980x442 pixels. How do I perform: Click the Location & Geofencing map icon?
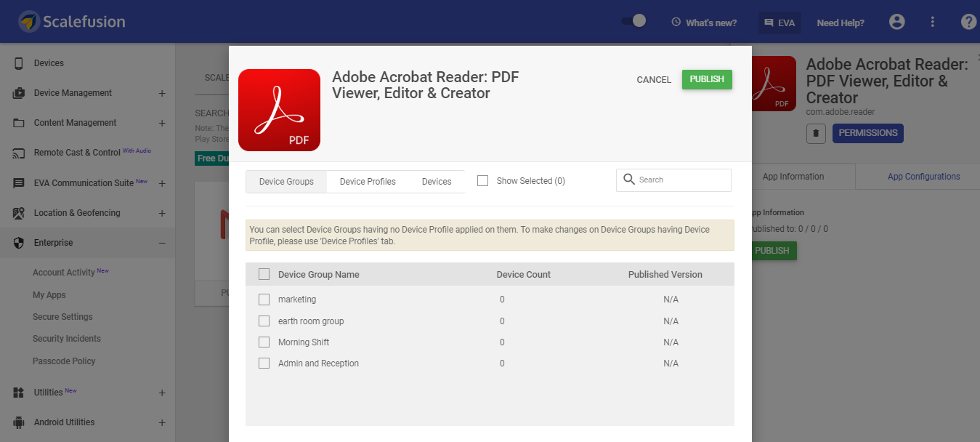point(19,213)
